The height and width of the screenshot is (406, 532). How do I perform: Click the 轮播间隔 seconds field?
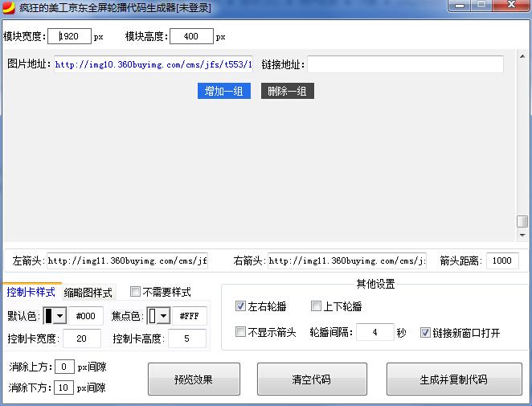coord(375,332)
